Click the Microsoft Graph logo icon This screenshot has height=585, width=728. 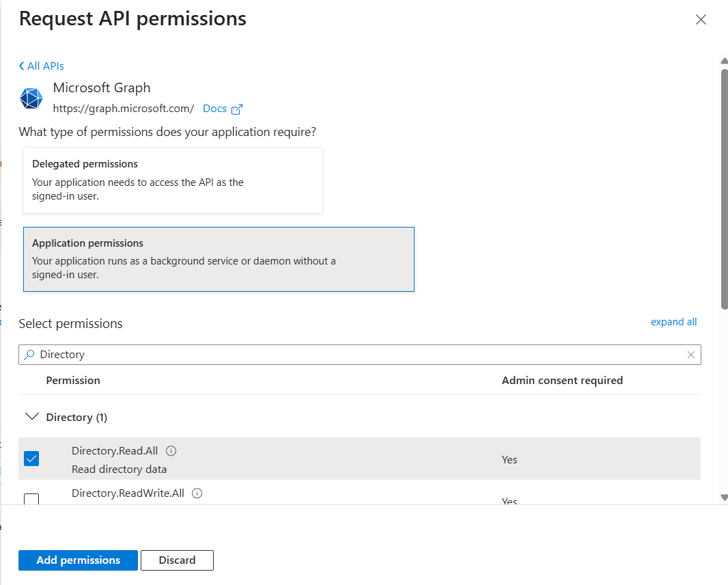click(31, 98)
